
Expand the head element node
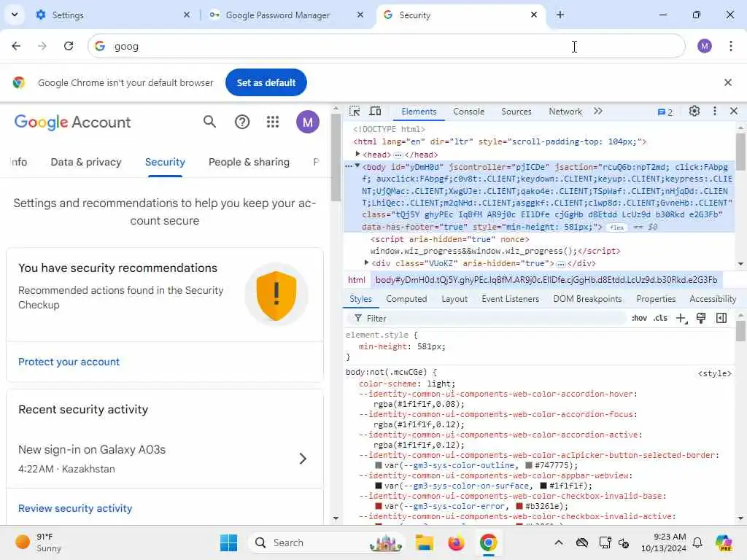(x=357, y=154)
